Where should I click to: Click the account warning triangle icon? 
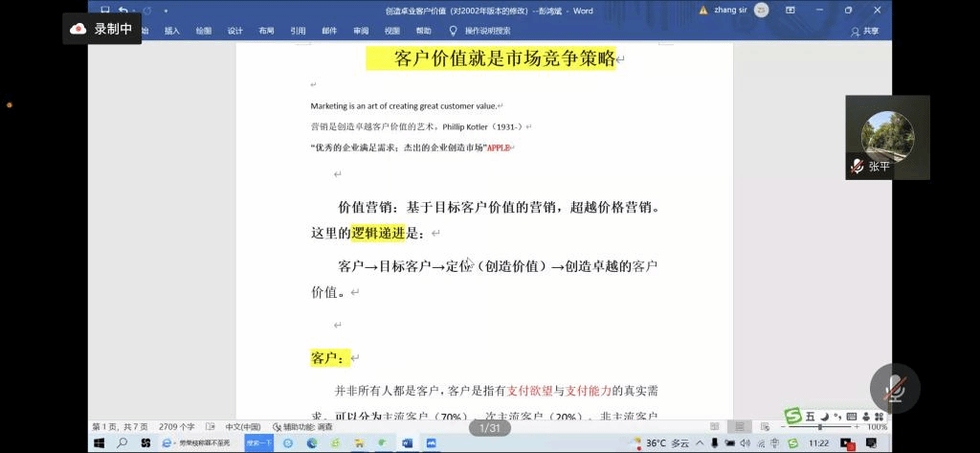pos(703,11)
